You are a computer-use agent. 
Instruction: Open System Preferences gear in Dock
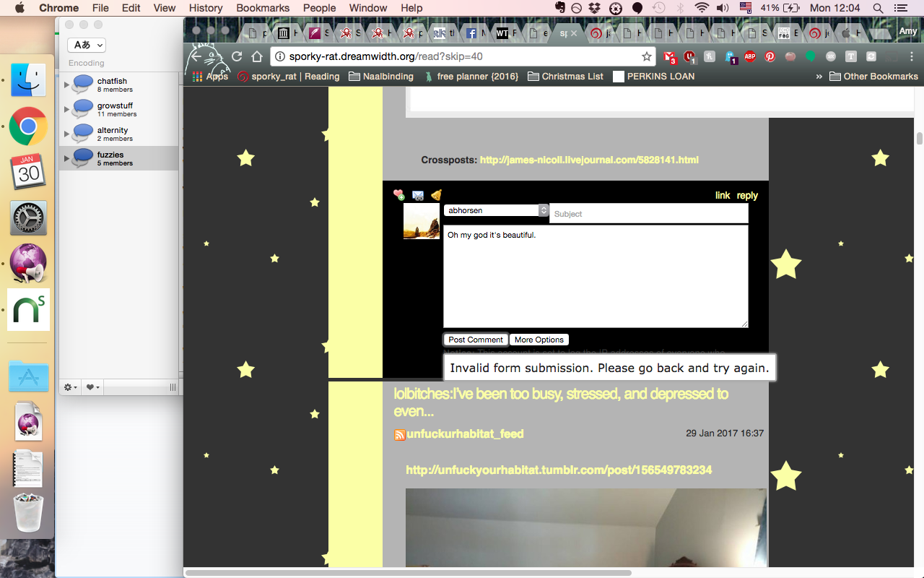coord(29,217)
